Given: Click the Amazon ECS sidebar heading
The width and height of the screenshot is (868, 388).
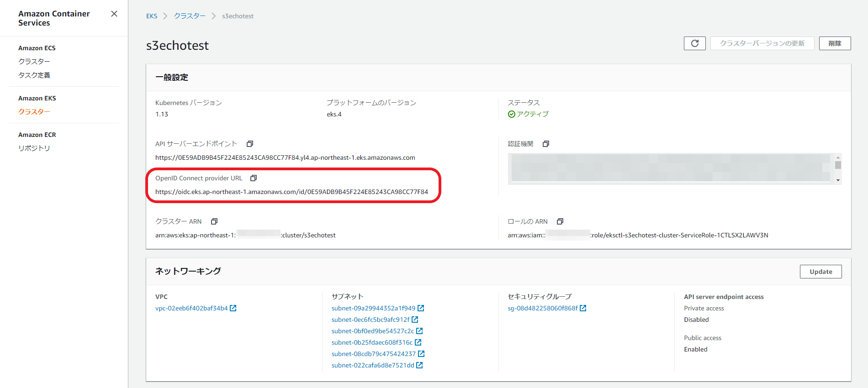Looking at the screenshot, I should click(37, 48).
